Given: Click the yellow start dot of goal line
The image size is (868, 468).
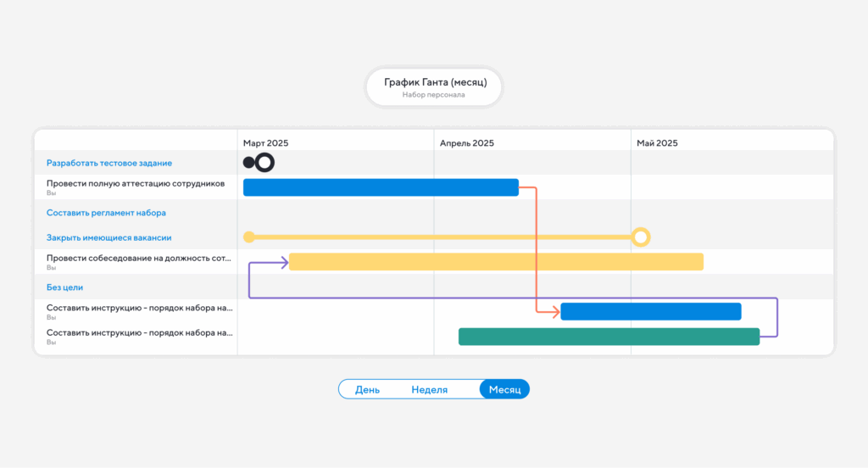Looking at the screenshot, I should [248, 237].
